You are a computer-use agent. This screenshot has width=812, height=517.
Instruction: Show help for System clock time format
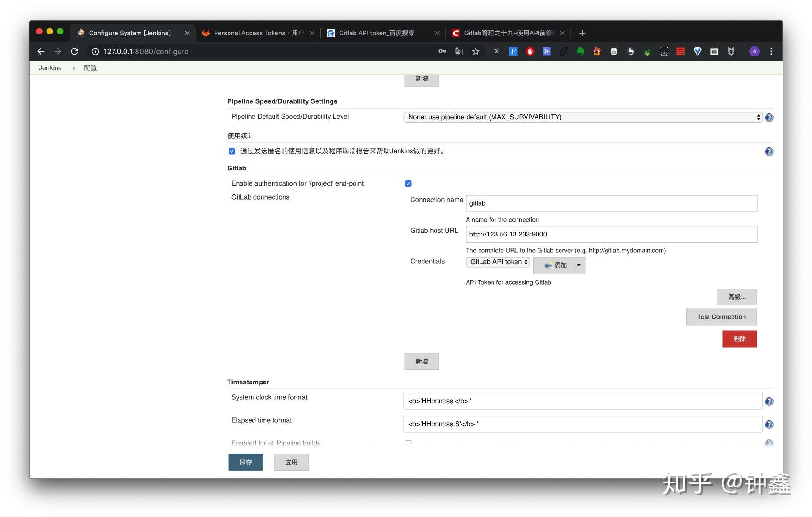click(x=769, y=402)
